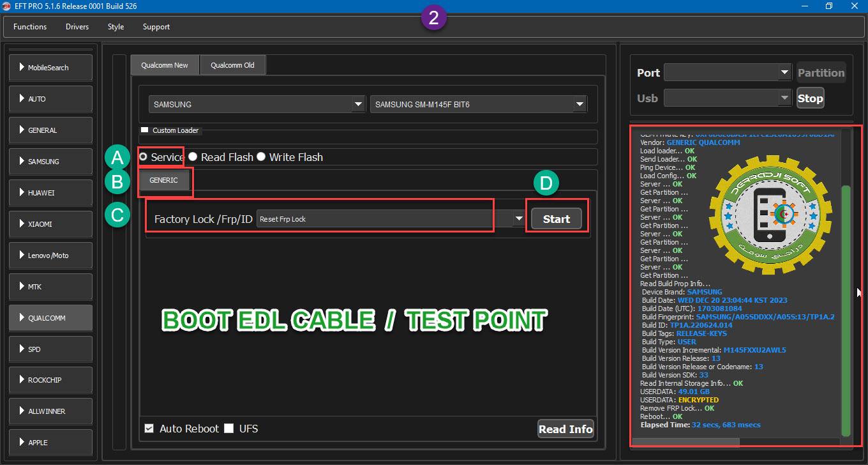The height and width of the screenshot is (465, 868).
Task: Open the GENERAL sidebar section
Action: (50, 130)
